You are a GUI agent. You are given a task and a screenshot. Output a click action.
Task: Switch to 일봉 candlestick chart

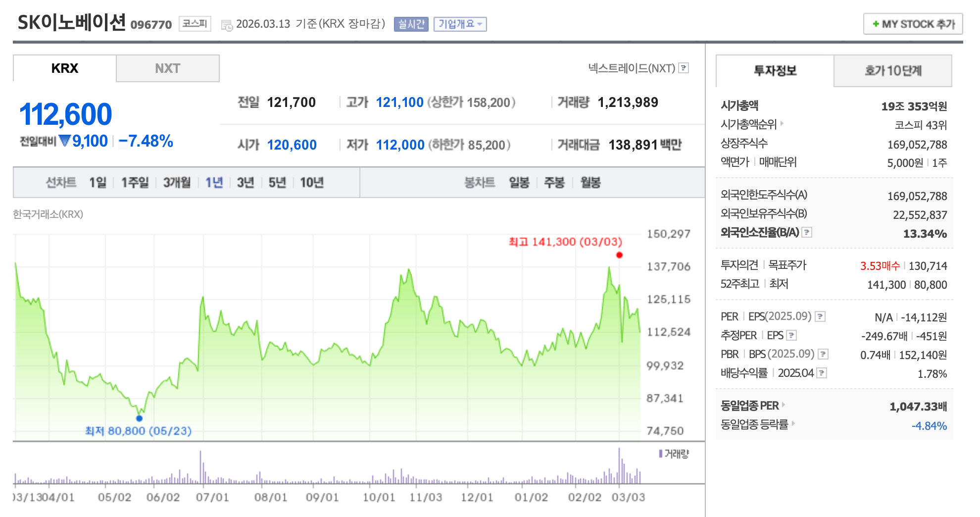click(x=519, y=183)
